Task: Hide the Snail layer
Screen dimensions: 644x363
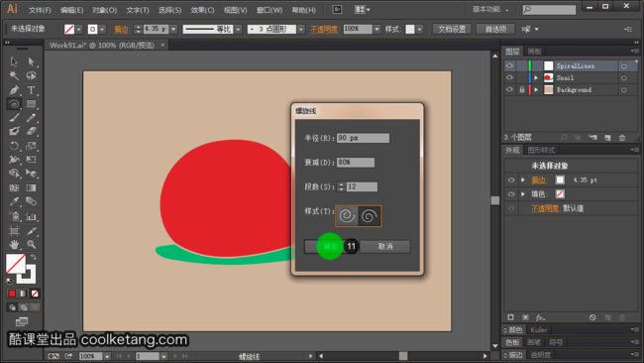Action: tap(509, 77)
